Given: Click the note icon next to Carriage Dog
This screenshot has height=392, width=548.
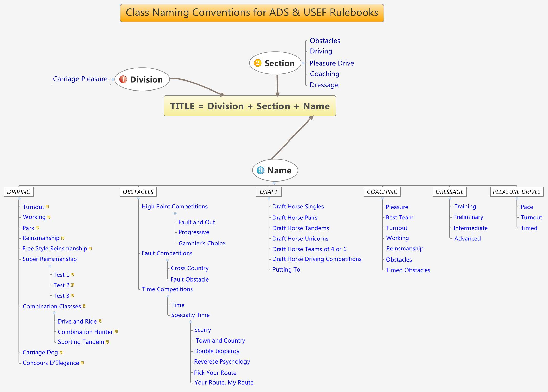Looking at the screenshot, I should (61, 353).
